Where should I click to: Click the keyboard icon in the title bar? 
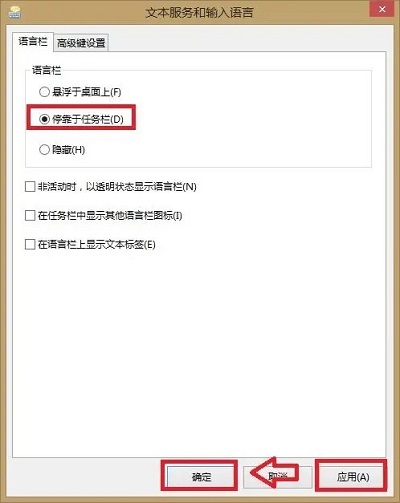[x=14, y=12]
